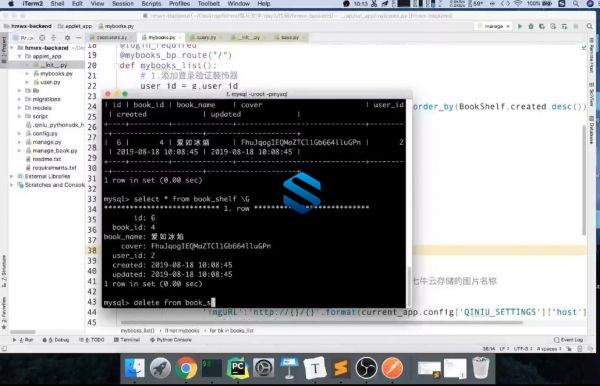Viewport: 600px width, 386px height.
Task: Click the Debug bug icon in toolbar
Action: tap(531, 26)
